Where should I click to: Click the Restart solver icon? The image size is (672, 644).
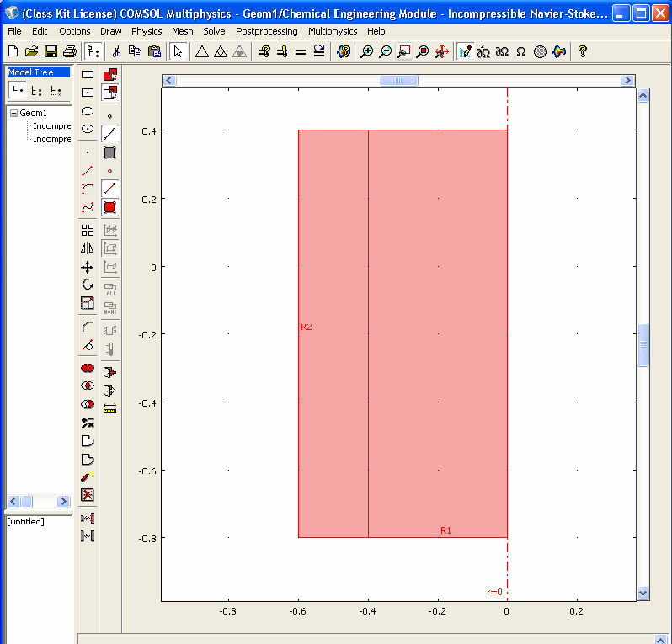click(319, 51)
